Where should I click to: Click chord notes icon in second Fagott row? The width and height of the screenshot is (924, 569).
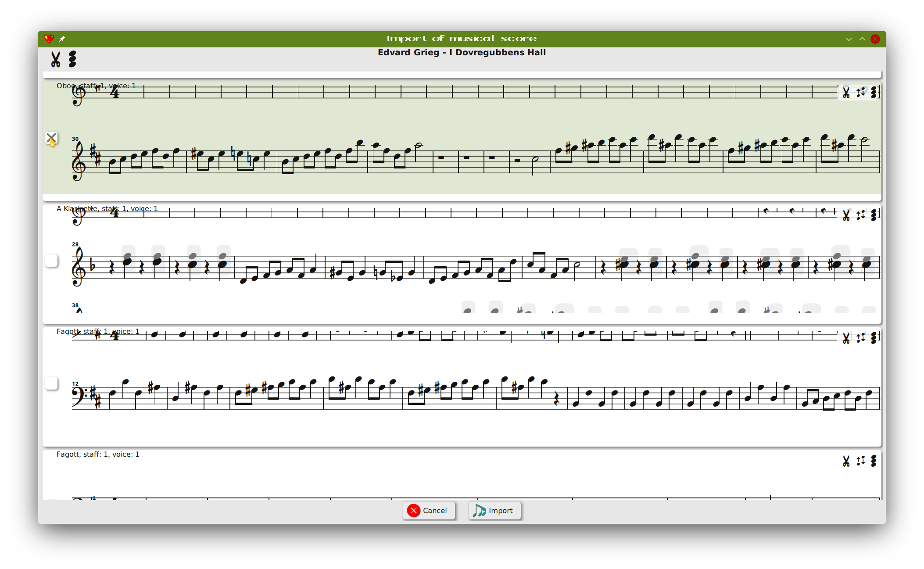(x=874, y=461)
